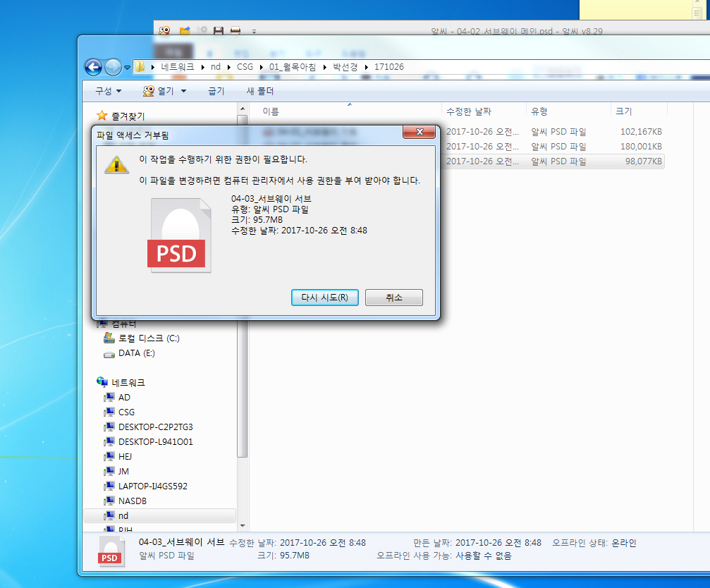Select DESKTOP-L941O01 in the network list
The image size is (710, 588).
click(x=156, y=442)
